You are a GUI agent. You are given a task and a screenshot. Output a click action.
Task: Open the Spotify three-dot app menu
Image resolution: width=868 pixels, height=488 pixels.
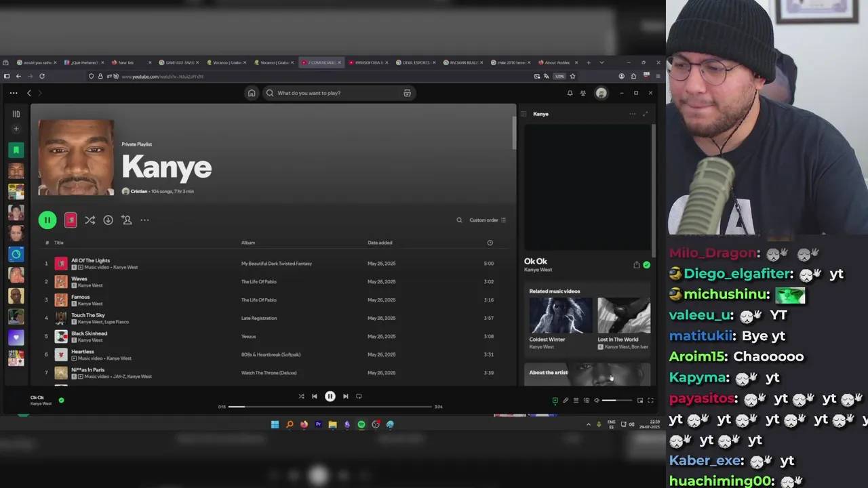coord(14,93)
